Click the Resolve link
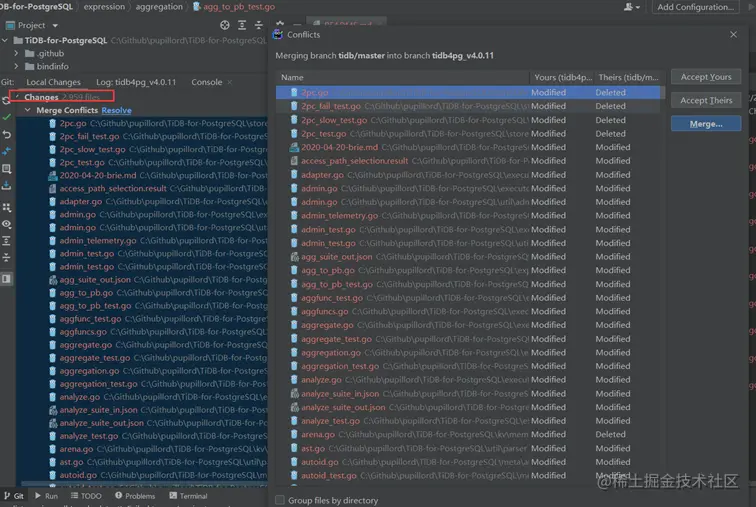 [117, 110]
